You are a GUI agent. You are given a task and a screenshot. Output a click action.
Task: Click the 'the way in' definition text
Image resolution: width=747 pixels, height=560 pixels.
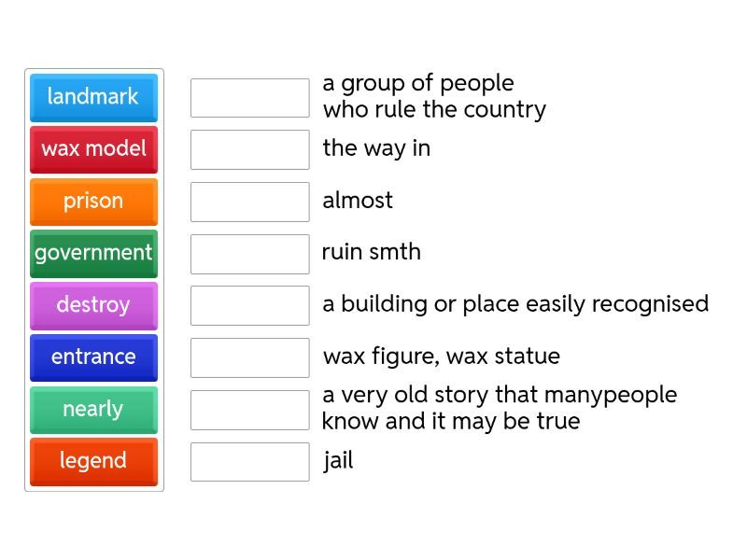[x=376, y=148]
